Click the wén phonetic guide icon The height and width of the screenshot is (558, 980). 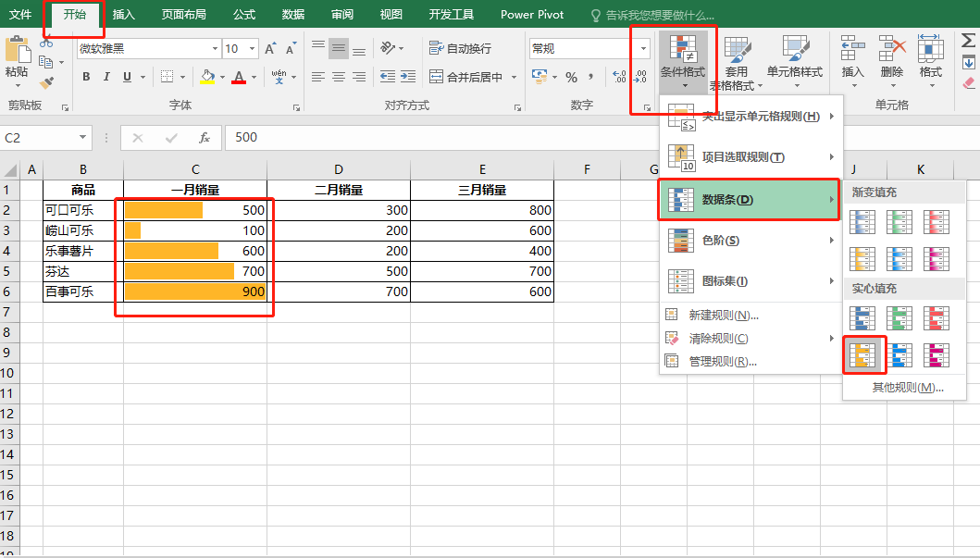pyautogui.click(x=279, y=77)
